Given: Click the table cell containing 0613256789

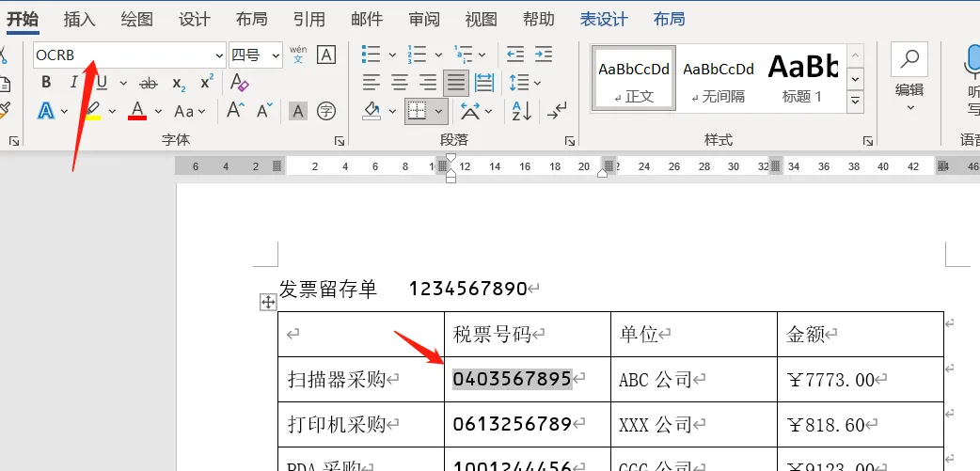Looking at the screenshot, I should [527, 425].
